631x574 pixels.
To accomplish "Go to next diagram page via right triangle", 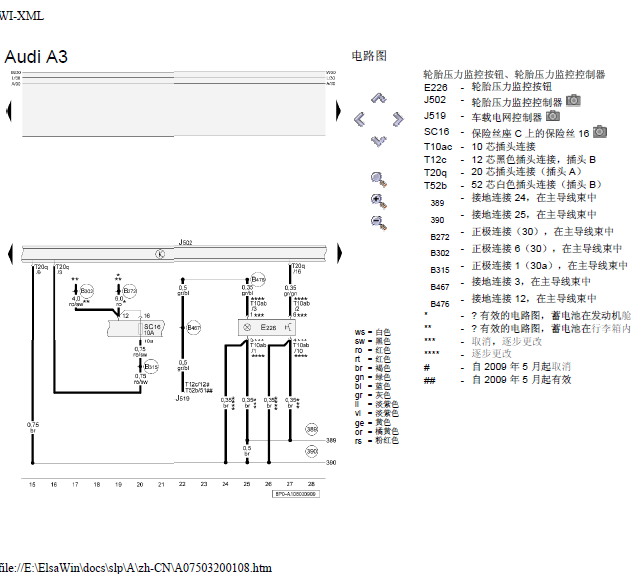I will (x=339, y=254).
